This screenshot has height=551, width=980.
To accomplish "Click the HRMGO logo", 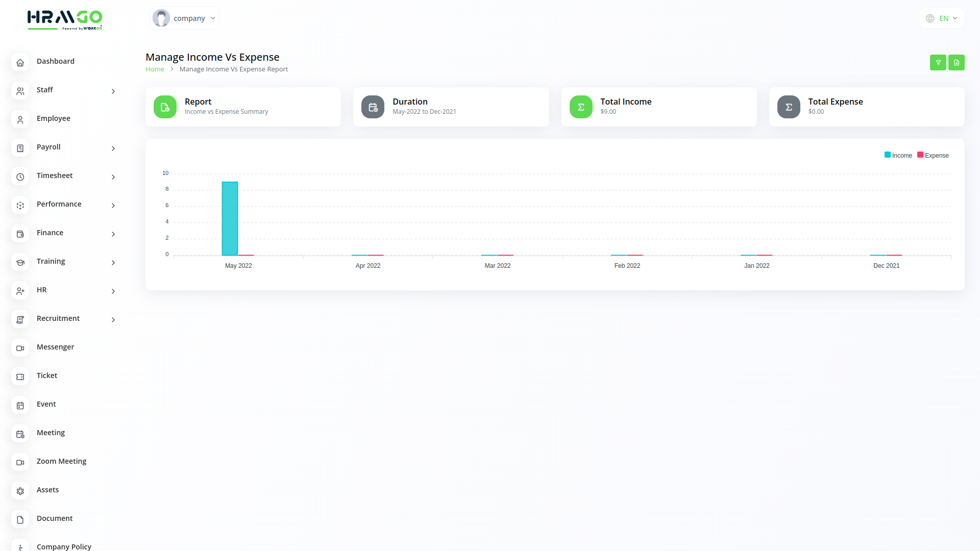I will pyautogui.click(x=65, y=19).
